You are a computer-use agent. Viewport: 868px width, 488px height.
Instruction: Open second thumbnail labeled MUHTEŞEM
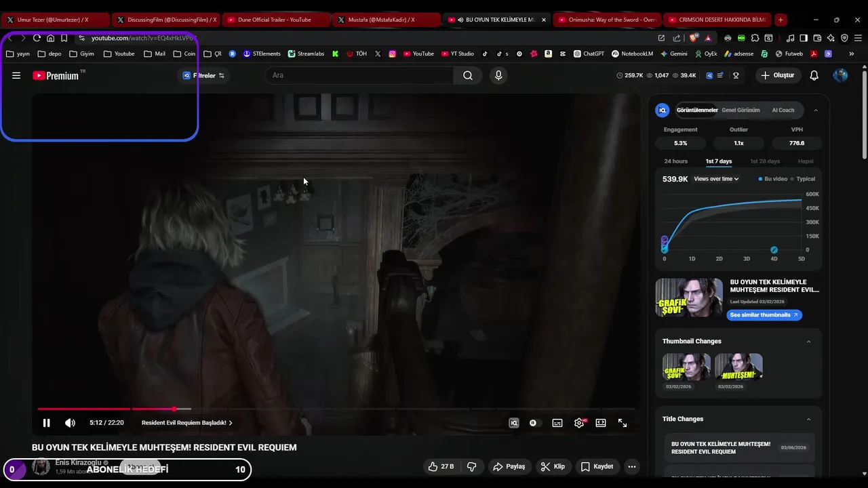pyautogui.click(x=738, y=367)
